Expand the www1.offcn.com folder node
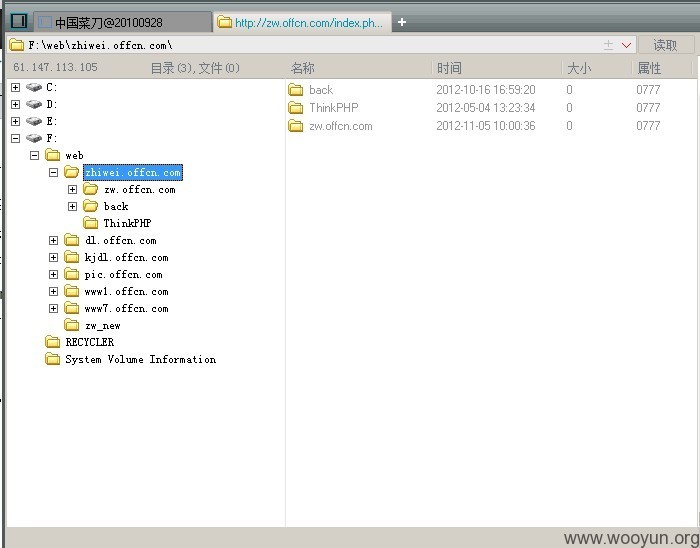 pos(54,291)
